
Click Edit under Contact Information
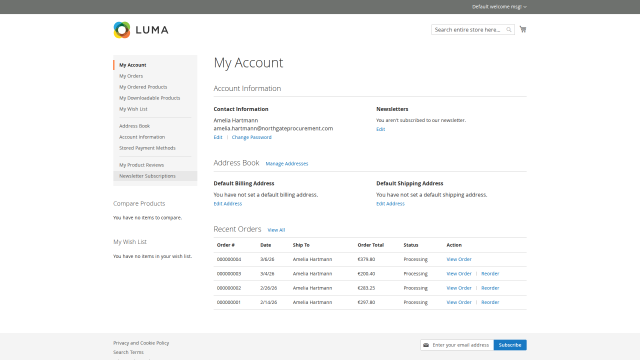click(x=218, y=137)
